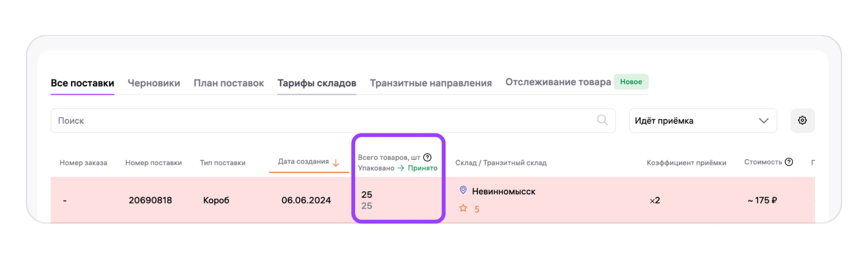This screenshot has height=259, width=868.
Task: Open Отслеживание товара tab
Action: coord(558,82)
